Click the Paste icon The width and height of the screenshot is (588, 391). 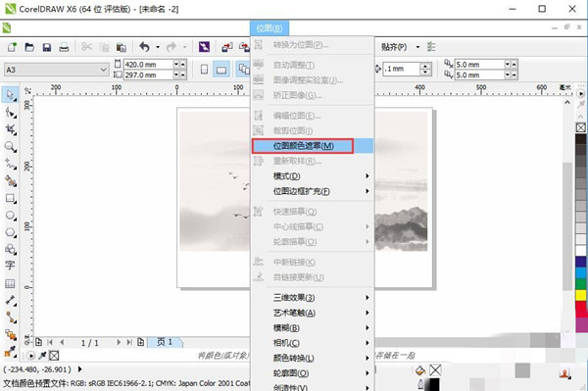(121, 47)
